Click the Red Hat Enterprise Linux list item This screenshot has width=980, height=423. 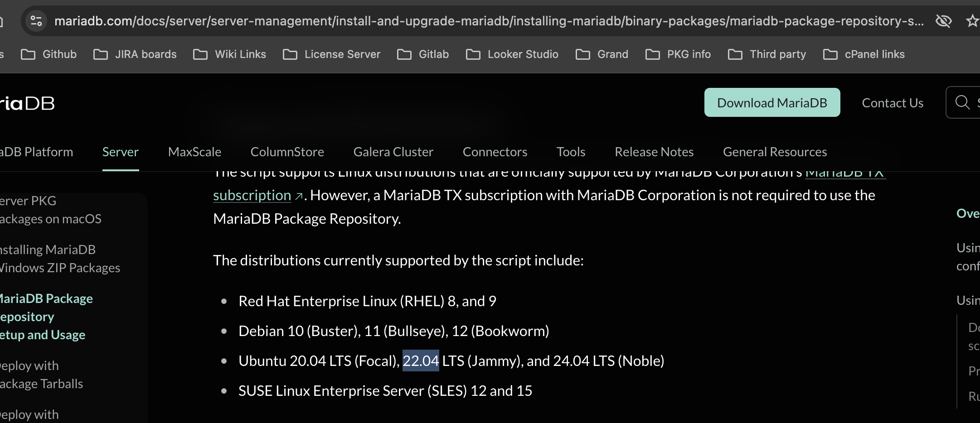pyautogui.click(x=367, y=301)
